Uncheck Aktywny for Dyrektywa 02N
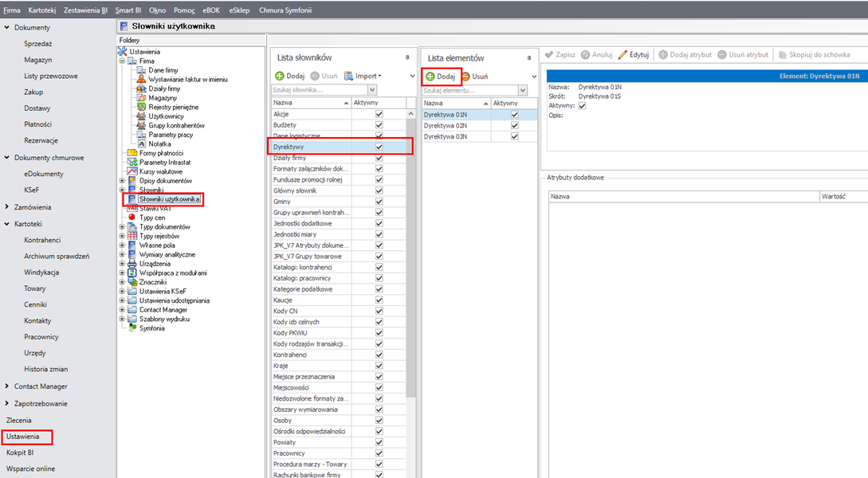Viewport: 868px width, 478px height. pos(514,126)
